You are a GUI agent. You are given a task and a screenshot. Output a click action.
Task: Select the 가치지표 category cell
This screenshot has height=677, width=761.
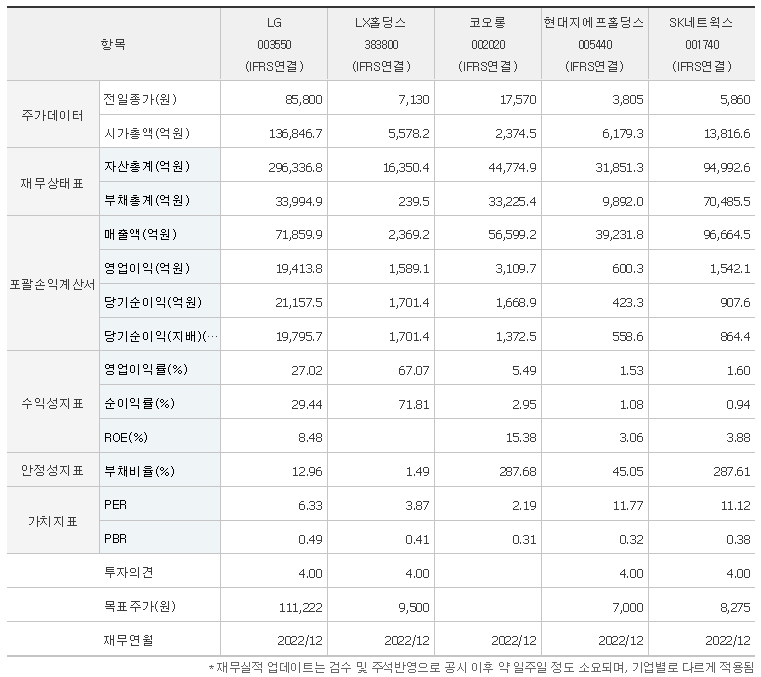coord(53,521)
